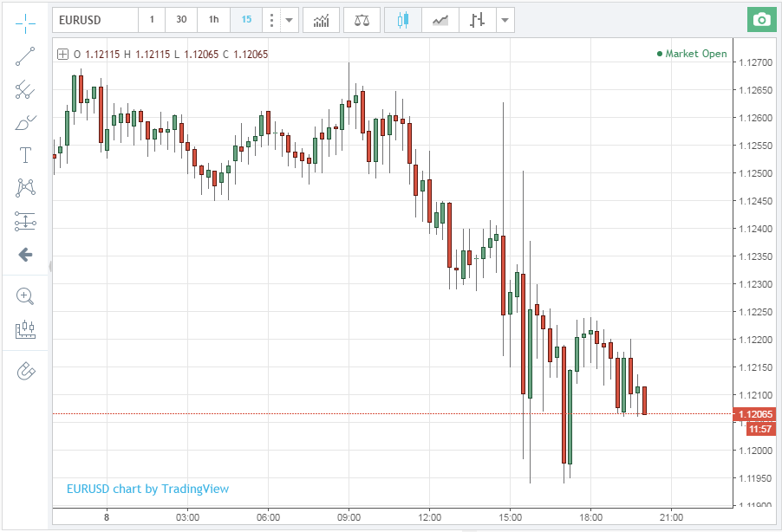Select the 1 minute interval
Viewport: 782px width, 532px height.
pyautogui.click(x=152, y=20)
